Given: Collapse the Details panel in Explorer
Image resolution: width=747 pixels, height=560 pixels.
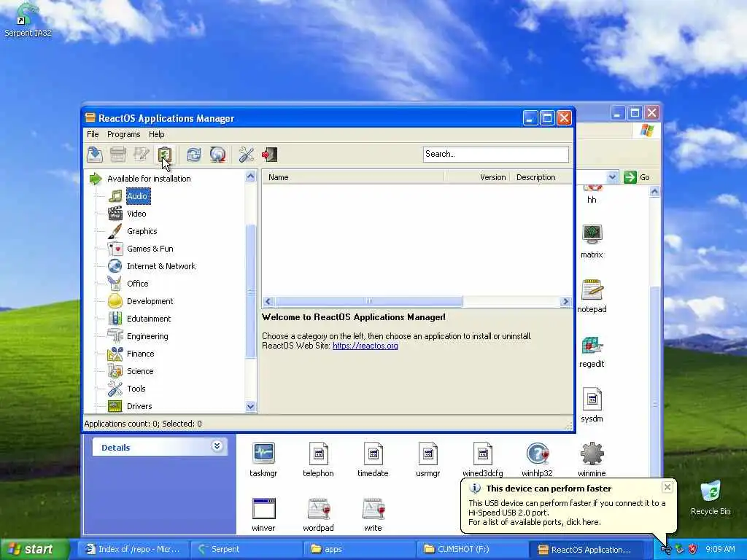Looking at the screenshot, I should coord(217,446).
